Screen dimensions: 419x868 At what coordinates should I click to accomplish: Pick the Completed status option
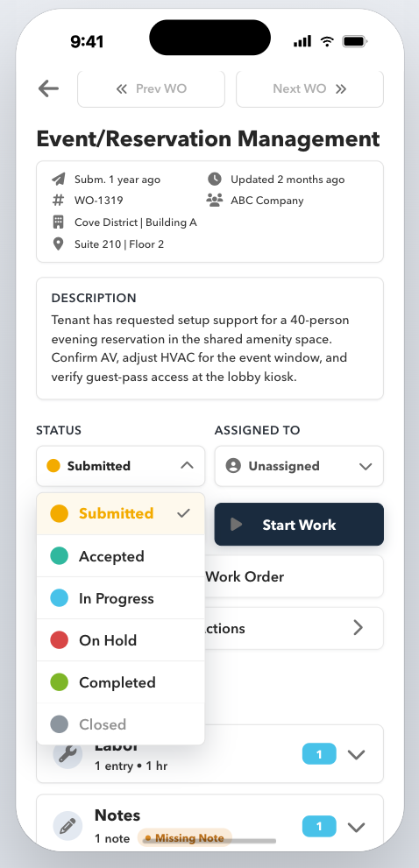121,682
